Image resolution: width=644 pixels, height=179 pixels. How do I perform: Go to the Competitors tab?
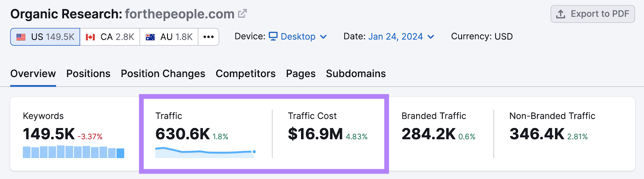[246, 74]
